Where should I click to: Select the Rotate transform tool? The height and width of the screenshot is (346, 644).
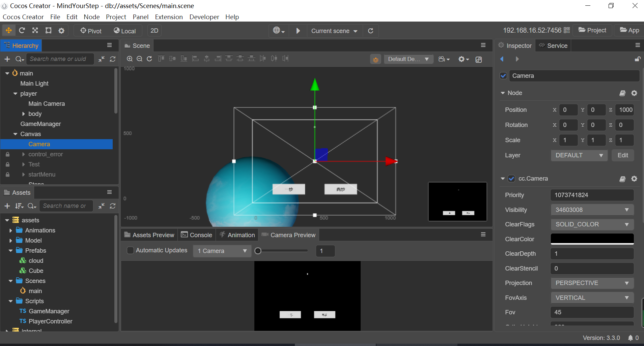point(22,31)
